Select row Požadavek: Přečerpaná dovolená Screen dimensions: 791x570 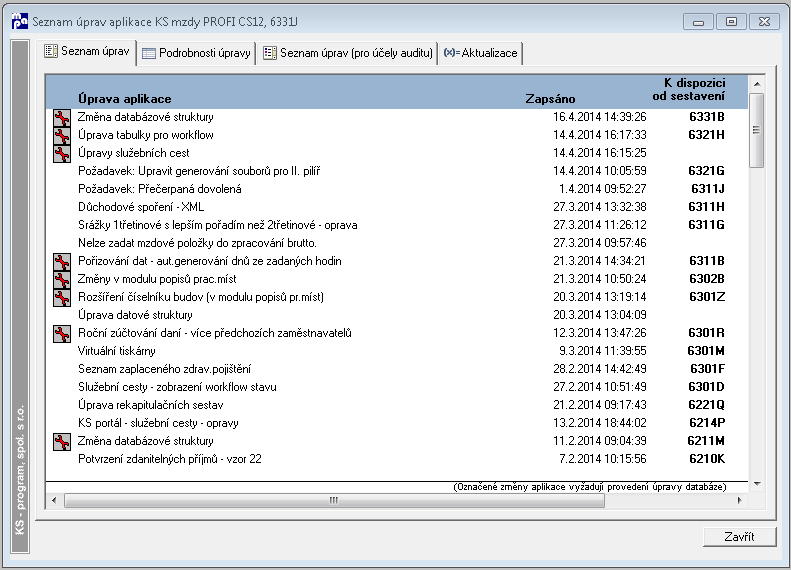coord(397,189)
